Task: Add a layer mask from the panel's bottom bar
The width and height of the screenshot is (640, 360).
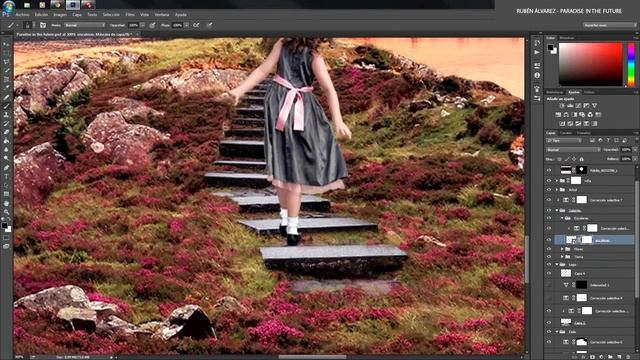Action: point(592,357)
